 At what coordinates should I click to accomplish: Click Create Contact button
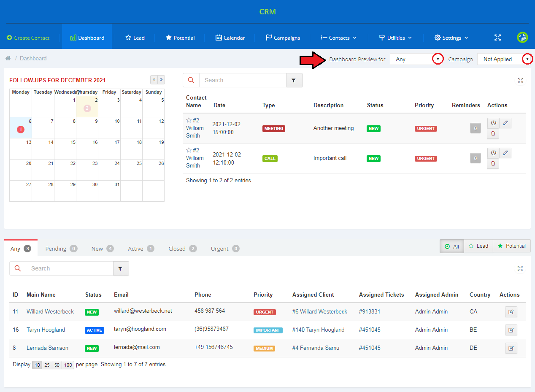(x=28, y=38)
